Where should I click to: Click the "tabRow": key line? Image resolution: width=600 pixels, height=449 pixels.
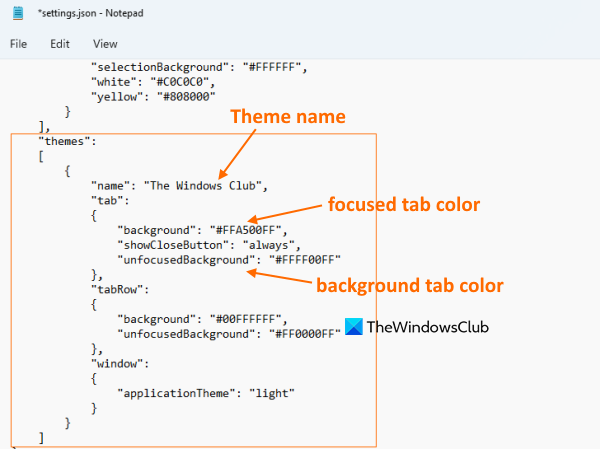click(x=120, y=290)
